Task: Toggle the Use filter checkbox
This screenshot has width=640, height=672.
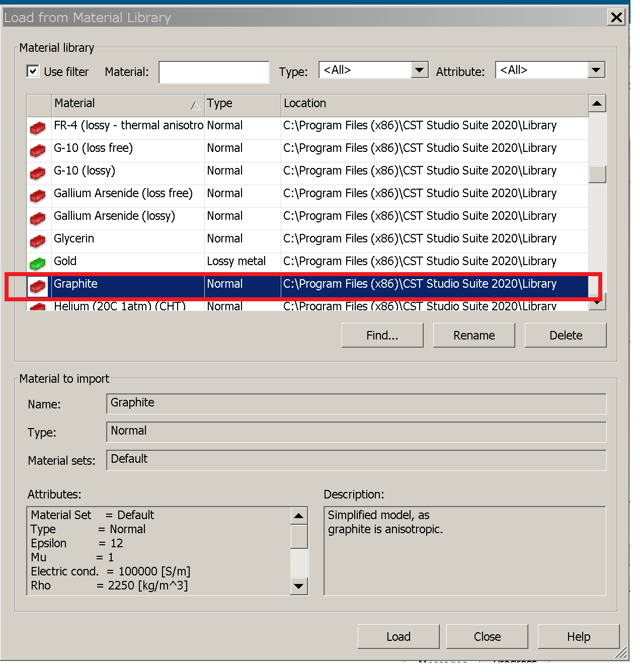Action: [33, 71]
